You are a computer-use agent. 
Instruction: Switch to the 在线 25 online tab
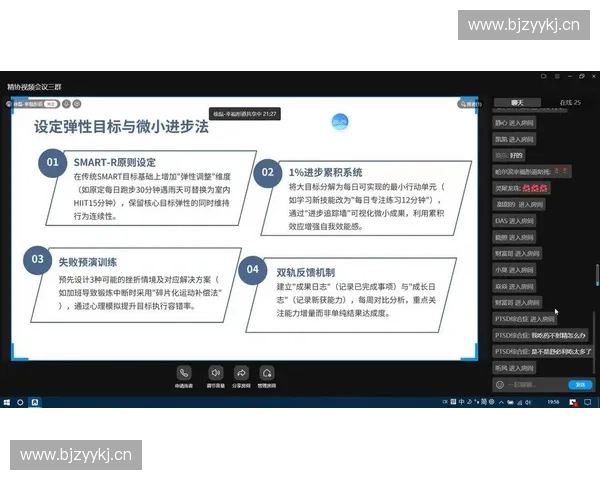click(570, 103)
